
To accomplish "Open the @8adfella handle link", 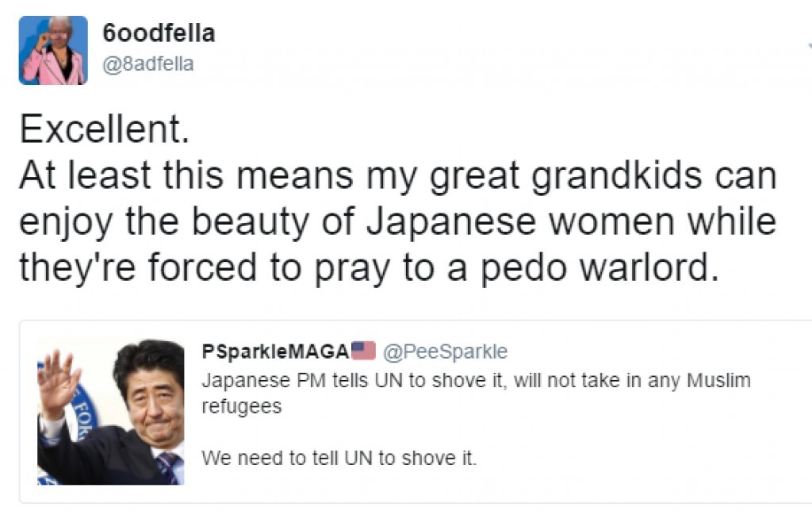I will (148, 63).
